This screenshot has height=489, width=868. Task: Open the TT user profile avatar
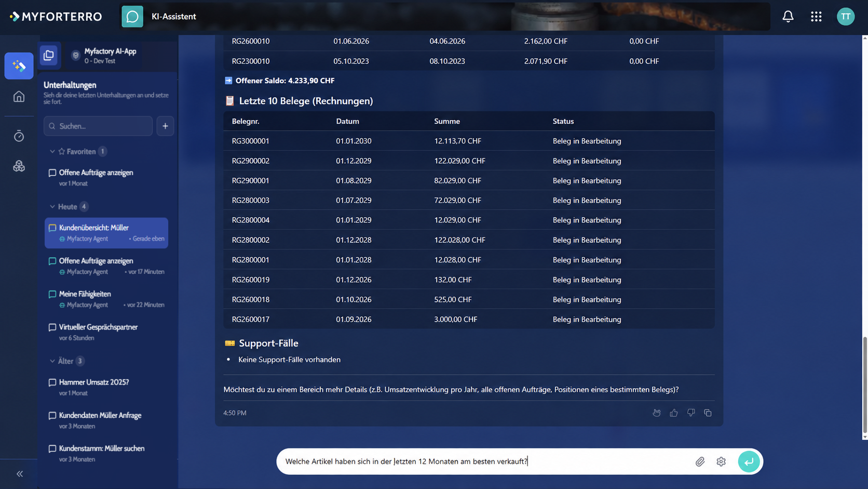(x=846, y=17)
